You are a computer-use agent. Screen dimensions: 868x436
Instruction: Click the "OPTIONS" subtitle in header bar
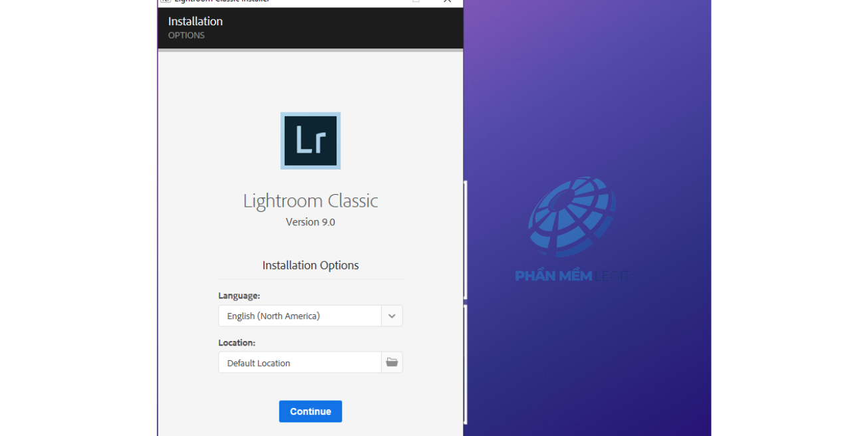[186, 35]
